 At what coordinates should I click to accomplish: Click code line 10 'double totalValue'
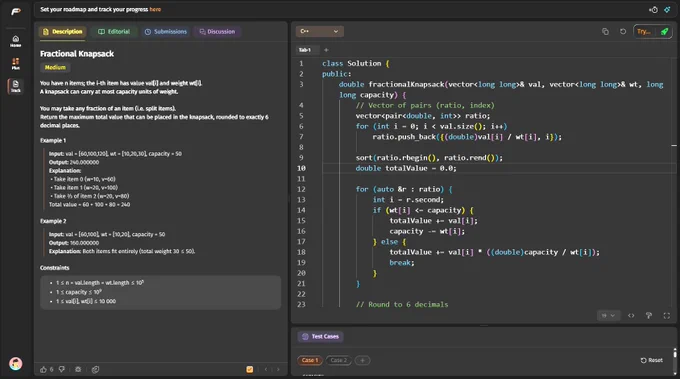(406, 168)
